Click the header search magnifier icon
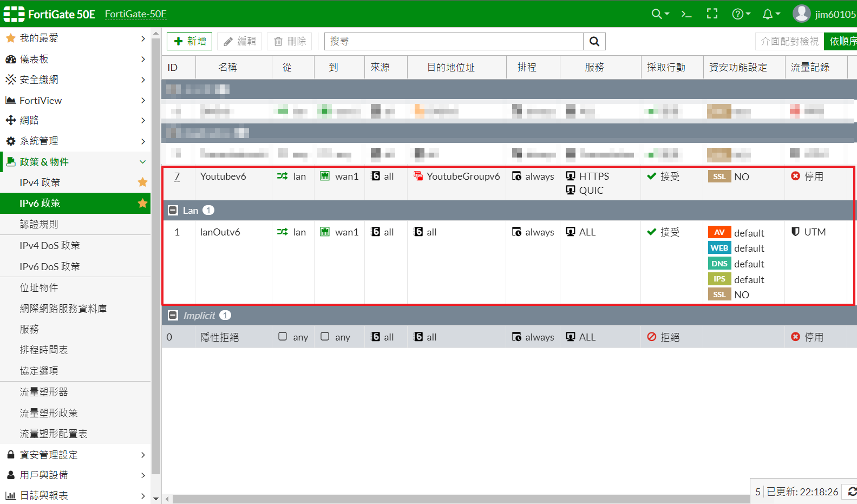Viewport: 857px width, 504px height. 657,14
